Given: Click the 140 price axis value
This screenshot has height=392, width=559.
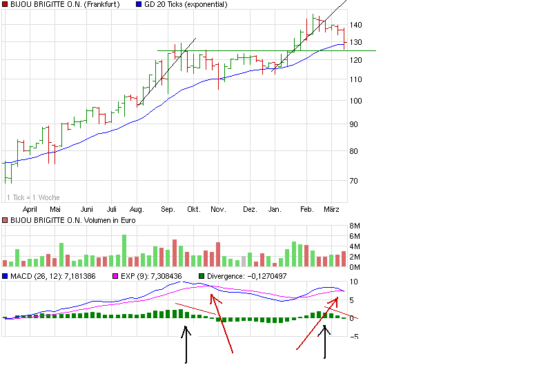Looking at the screenshot, I should click(356, 25).
